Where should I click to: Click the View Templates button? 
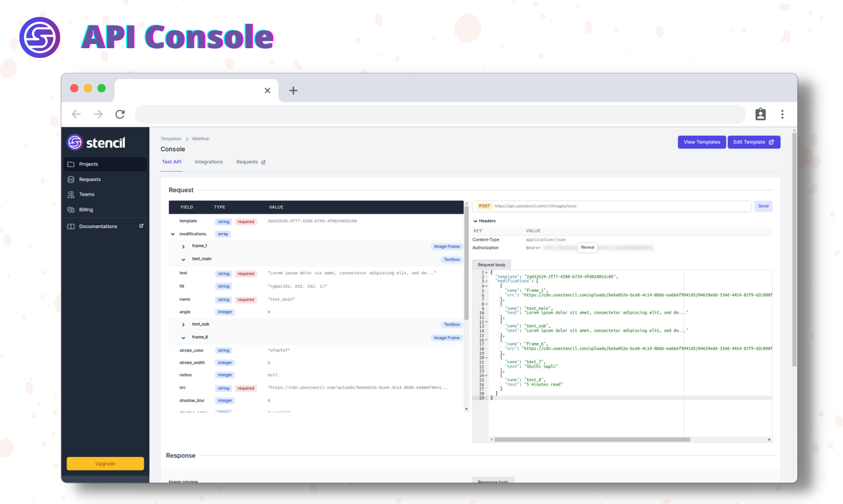click(x=702, y=142)
